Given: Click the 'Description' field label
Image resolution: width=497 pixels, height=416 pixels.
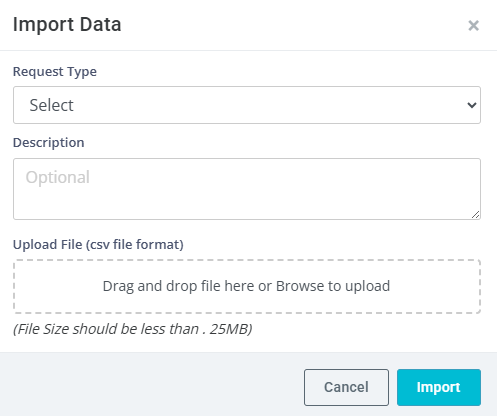Looking at the screenshot, I should click(49, 143).
